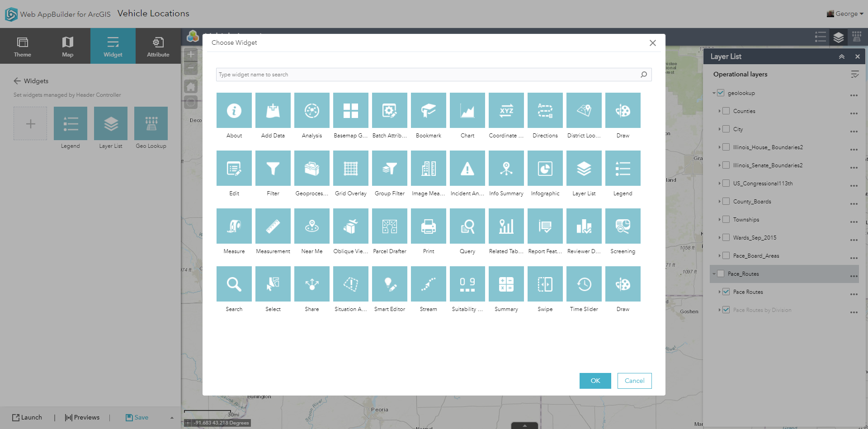Open options menu for City layer

[x=854, y=131]
